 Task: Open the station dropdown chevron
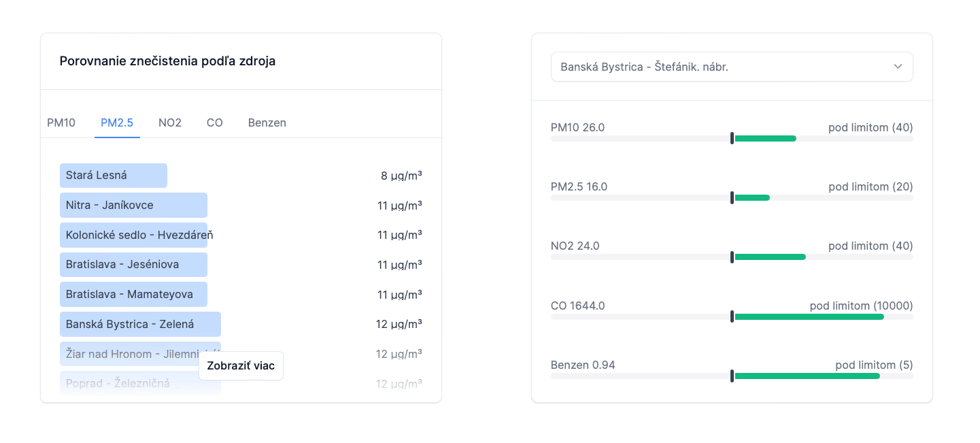[898, 67]
